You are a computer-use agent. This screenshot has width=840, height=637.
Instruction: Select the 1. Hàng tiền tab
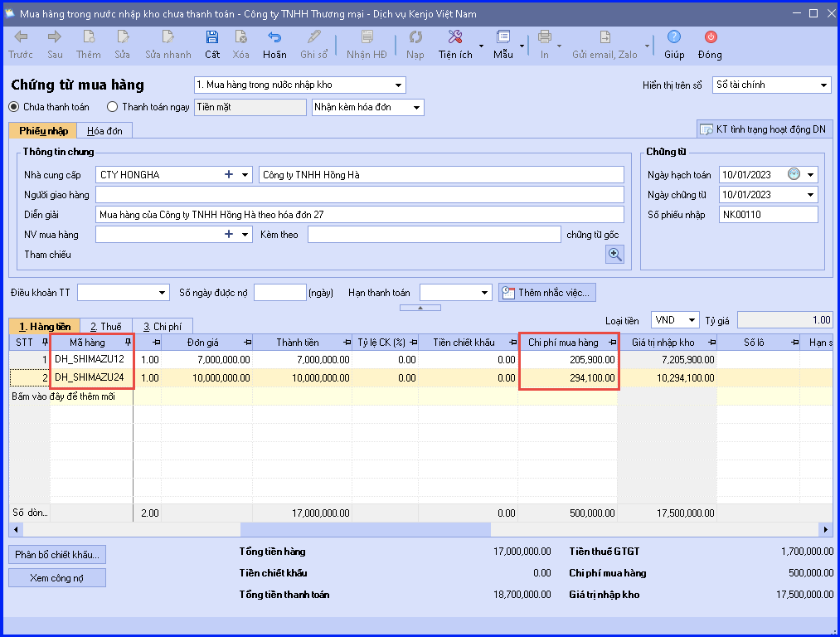pyautogui.click(x=45, y=326)
